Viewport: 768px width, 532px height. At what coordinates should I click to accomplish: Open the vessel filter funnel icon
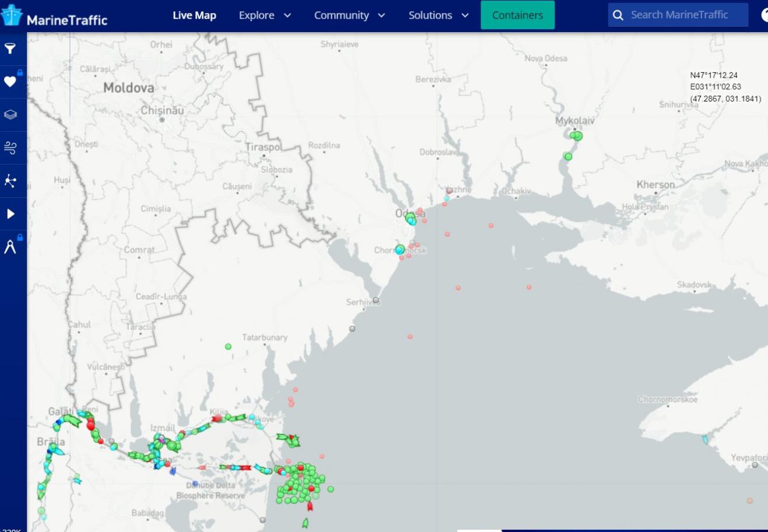tap(10, 48)
